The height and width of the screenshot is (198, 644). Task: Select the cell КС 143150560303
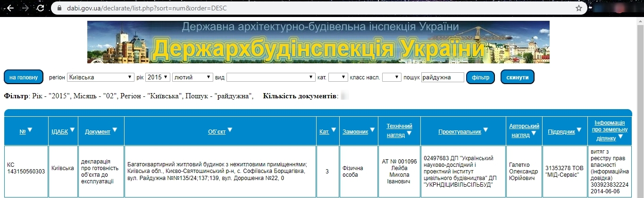(26, 172)
